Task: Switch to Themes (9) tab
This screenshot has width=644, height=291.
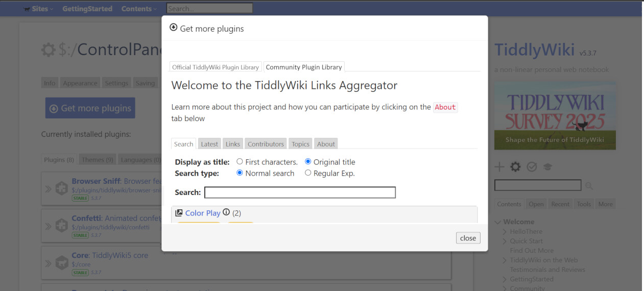Action: click(x=97, y=160)
